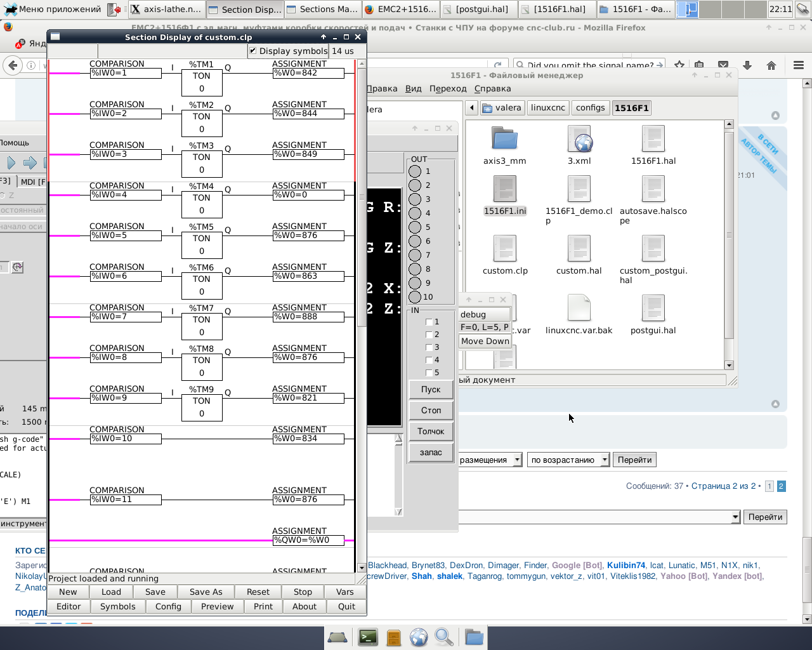Click the file manager path back arrow
The width and height of the screenshot is (812, 650).
[x=471, y=108]
